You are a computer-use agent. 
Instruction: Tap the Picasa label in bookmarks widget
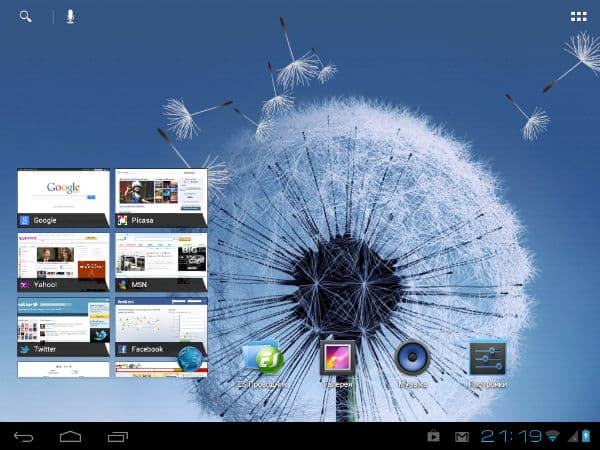142,220
